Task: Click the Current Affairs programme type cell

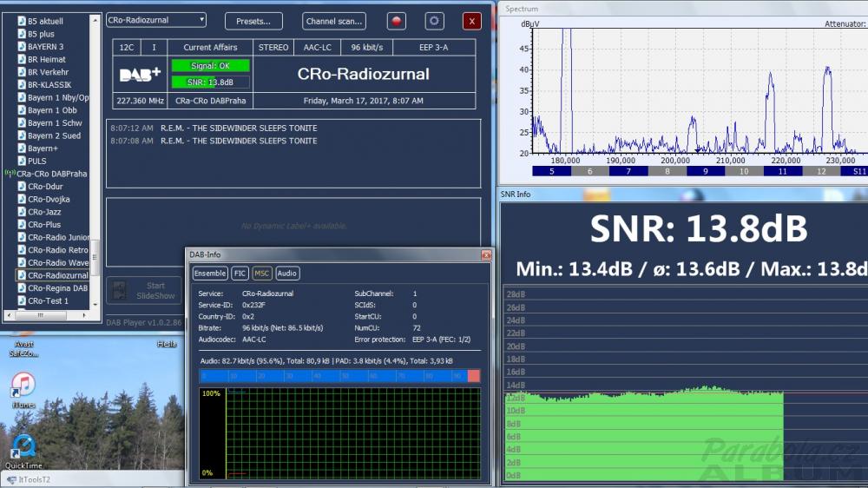Action: tap(210, 48)
